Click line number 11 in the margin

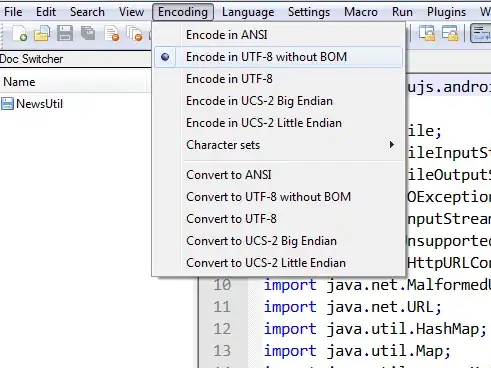point(222,307)
